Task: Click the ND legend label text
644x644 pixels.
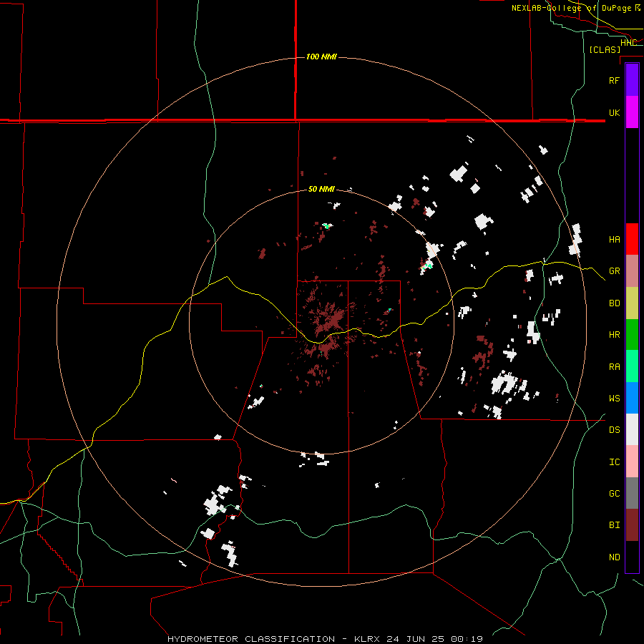Action: coord(614,557)
